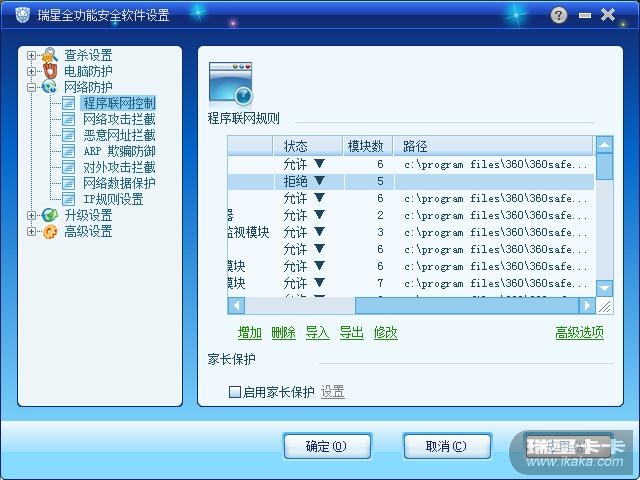Click the page icon beside 程序联网控制

tap(69, 103)
